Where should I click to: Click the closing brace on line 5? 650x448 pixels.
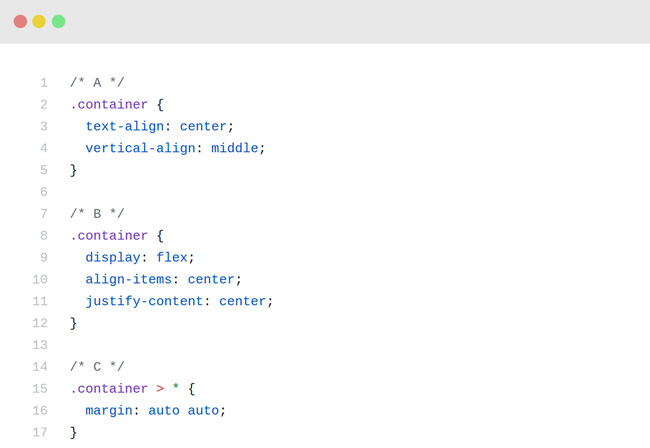click(73, 170)
